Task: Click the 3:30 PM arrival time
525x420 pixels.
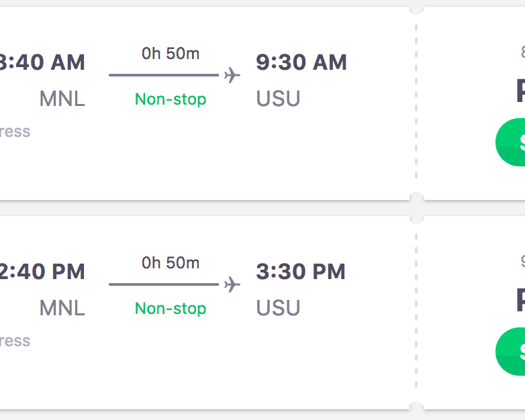Action: 301,272
